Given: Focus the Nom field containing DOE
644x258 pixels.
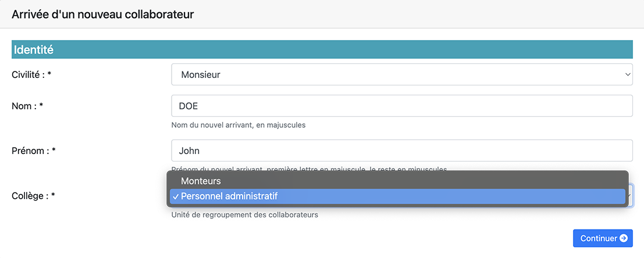Looking at the screenshot, I should coord(401,106).
